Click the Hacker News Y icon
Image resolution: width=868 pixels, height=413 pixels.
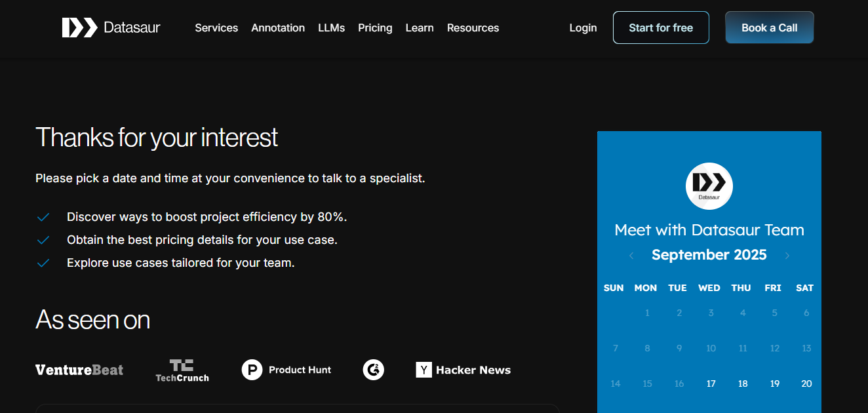click(x=424, y=370)
